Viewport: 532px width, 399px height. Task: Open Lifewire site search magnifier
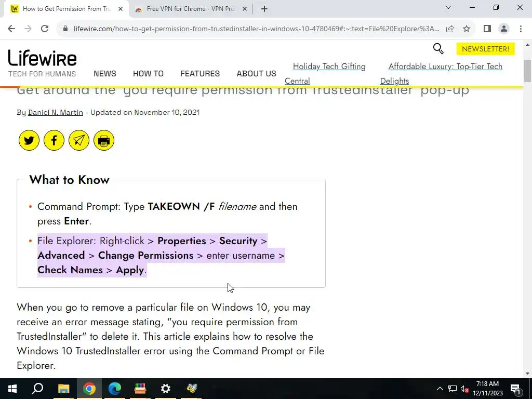point(438,49)
